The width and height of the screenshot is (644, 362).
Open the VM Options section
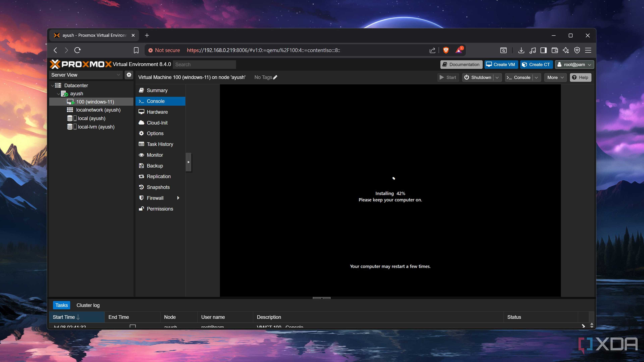click(x=160, y=133)
